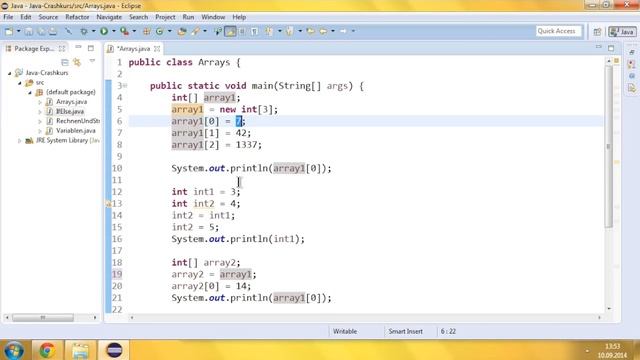Open the Help menu

239,17
